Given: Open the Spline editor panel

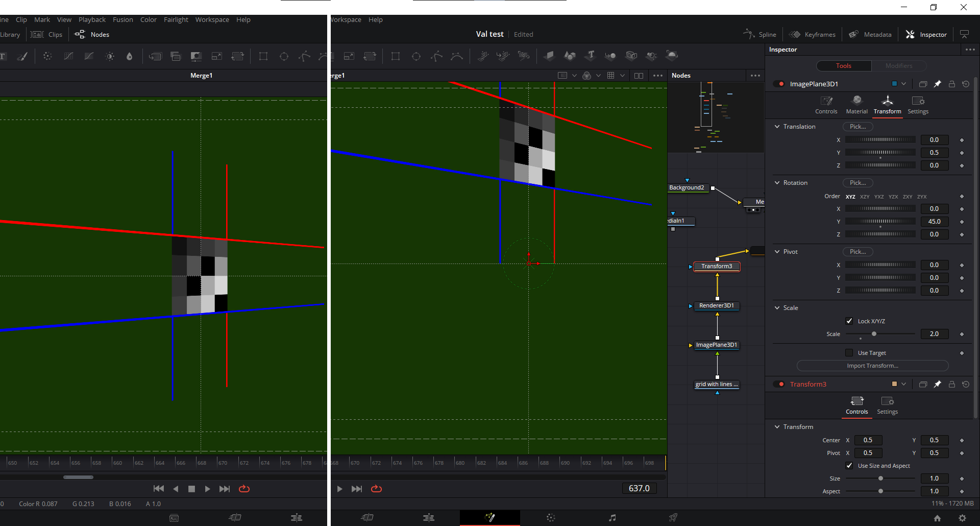Looking at the screenshot, I should click(x=759, y=34).
